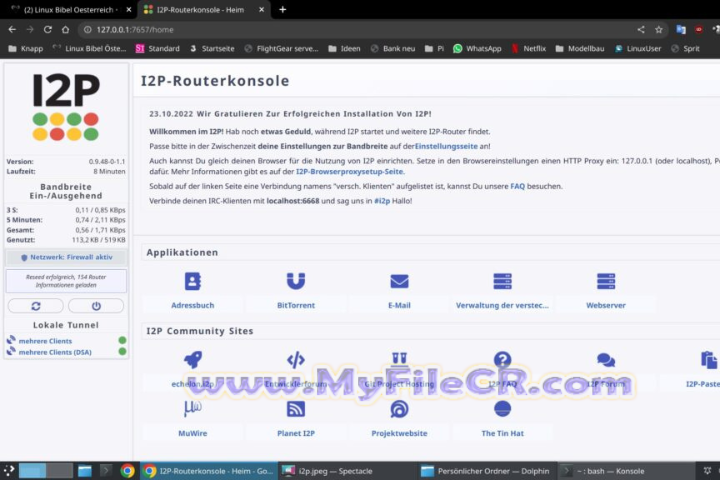The image size is (720, 480).
Task: Open the Projektwebsite icon
Action: tap(399, 409)
